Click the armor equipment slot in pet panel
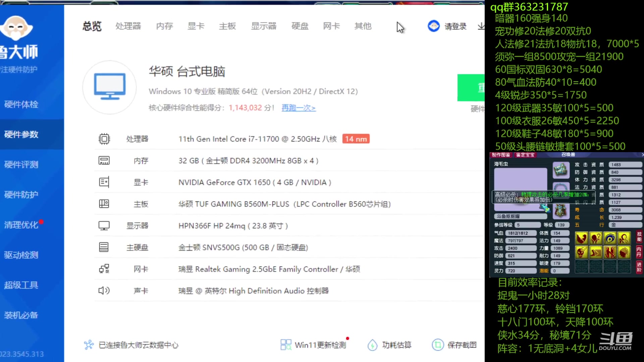644x362 pixels. (x=561, y=211)
